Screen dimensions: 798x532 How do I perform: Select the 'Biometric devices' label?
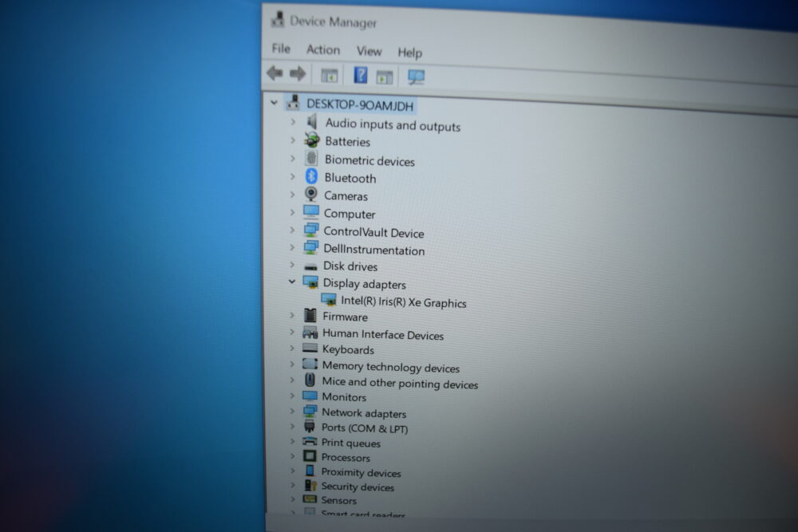369,161
